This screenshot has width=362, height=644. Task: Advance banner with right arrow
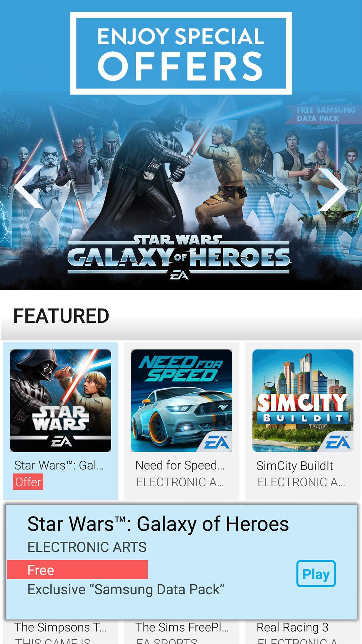(334, 190)
